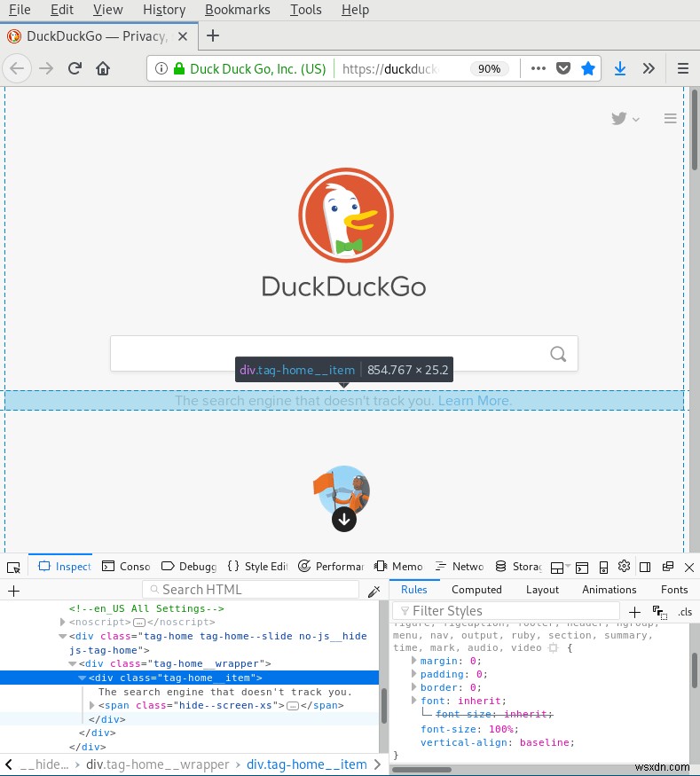
Task: Open page actions three-dot menu
Action: coord(539,68)
